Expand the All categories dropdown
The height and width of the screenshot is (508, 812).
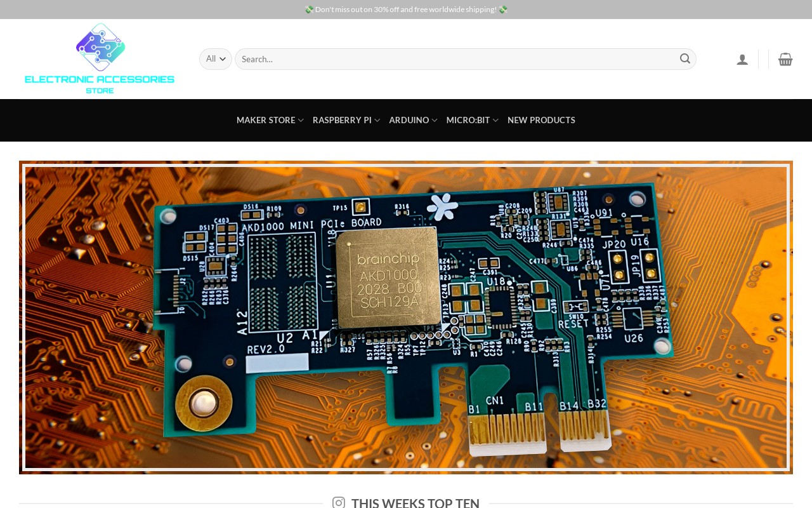[x=216, y=59]
